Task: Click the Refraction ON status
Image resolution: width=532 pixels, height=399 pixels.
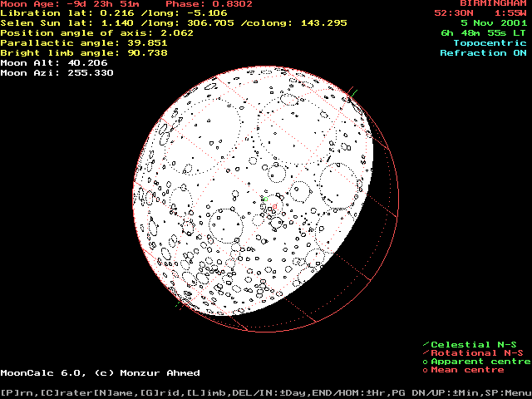Action: (484, 53)
